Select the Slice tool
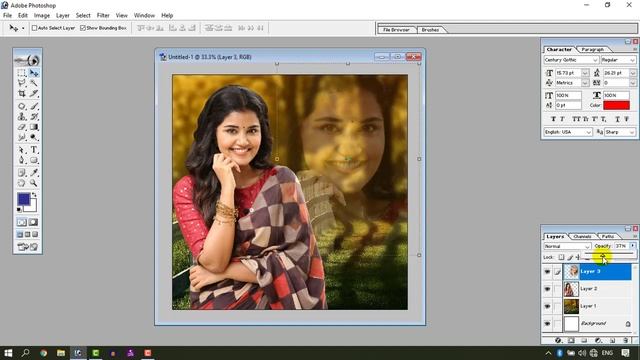 tap(34, 94)
